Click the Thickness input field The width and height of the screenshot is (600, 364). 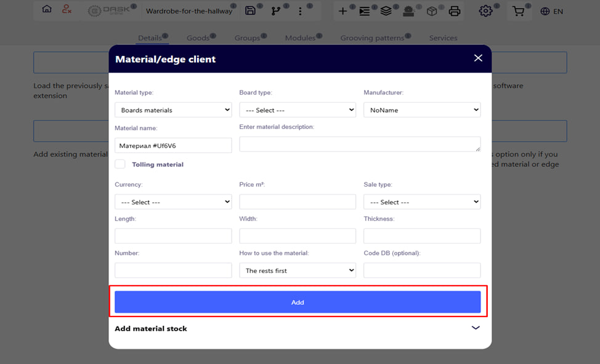(422, 236)
